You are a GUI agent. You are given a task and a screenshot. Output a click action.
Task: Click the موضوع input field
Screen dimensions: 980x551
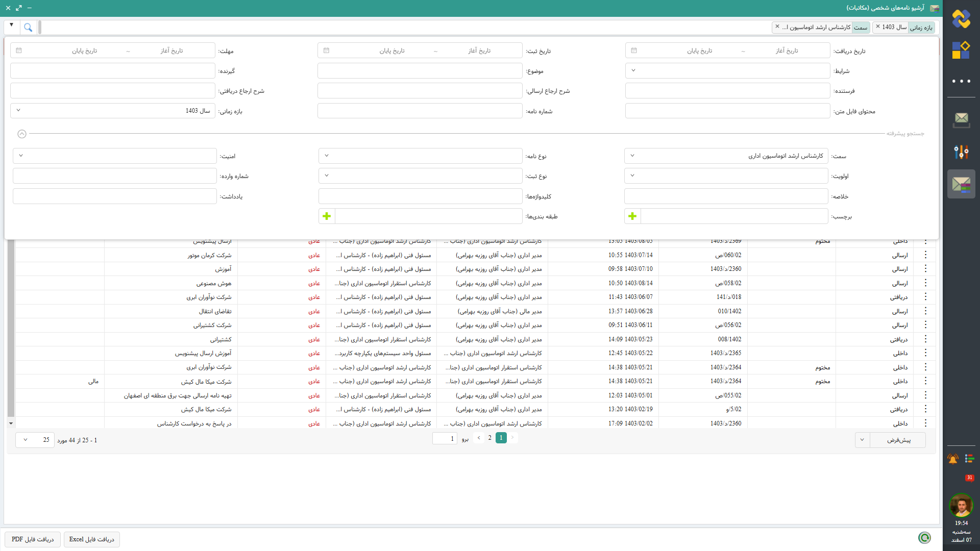(420, 71)
